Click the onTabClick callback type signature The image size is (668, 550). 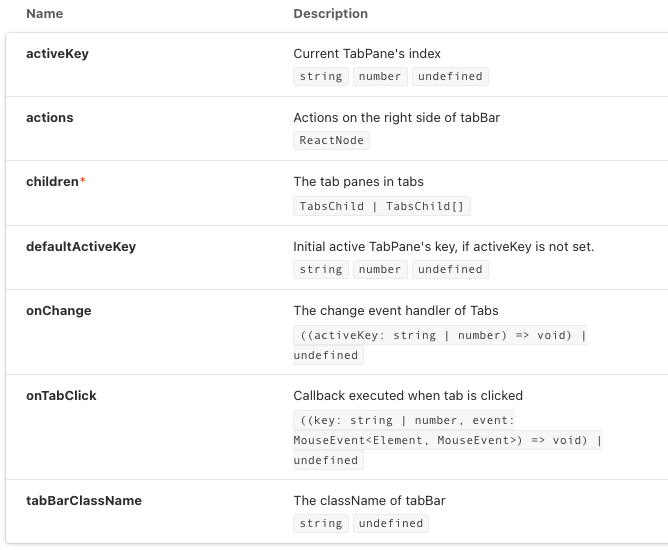(447, 440)
